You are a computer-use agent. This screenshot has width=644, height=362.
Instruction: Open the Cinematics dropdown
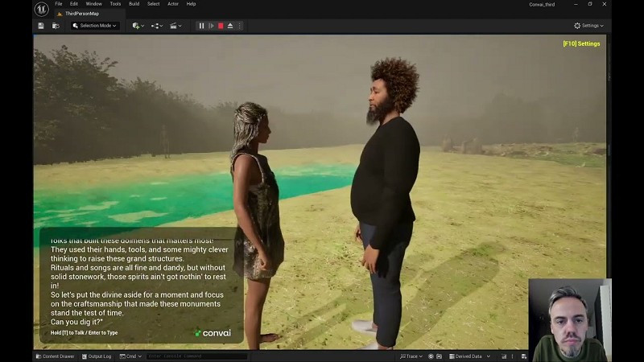[175, 26]
